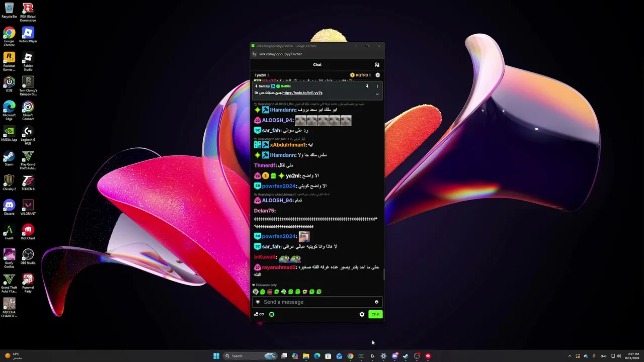Open the chat users list icon
Viewport: 644px width, 362px height.
(x=377, y=64)
